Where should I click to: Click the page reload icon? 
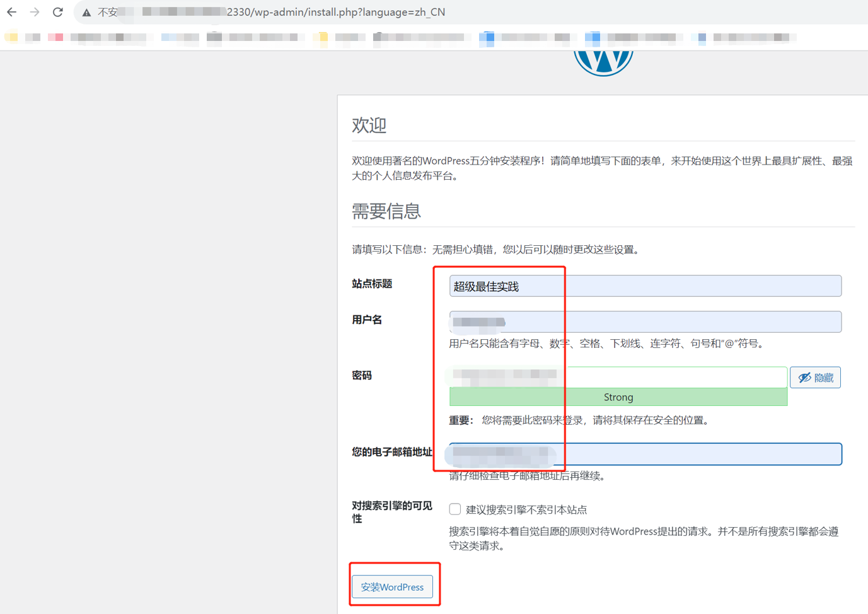point(57,11)
